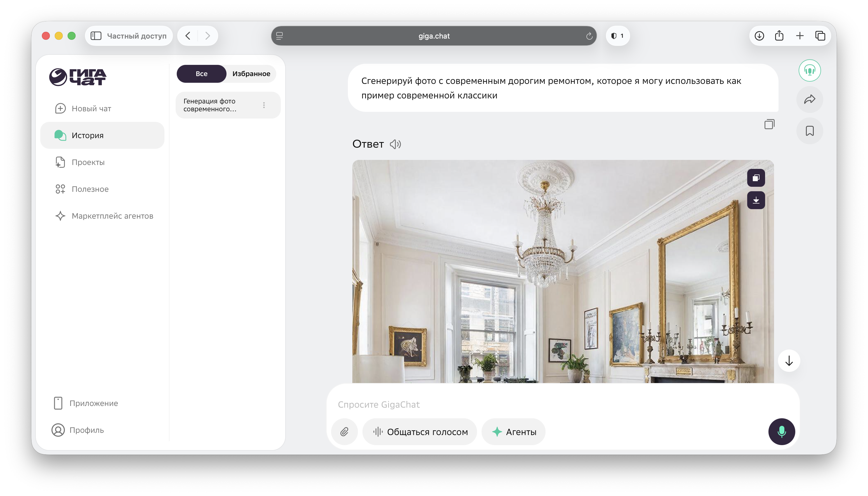Screen dimensions: 868x496
Task: Open three-dot menu for Генерация фото chat
Action: tap(264, 105)
